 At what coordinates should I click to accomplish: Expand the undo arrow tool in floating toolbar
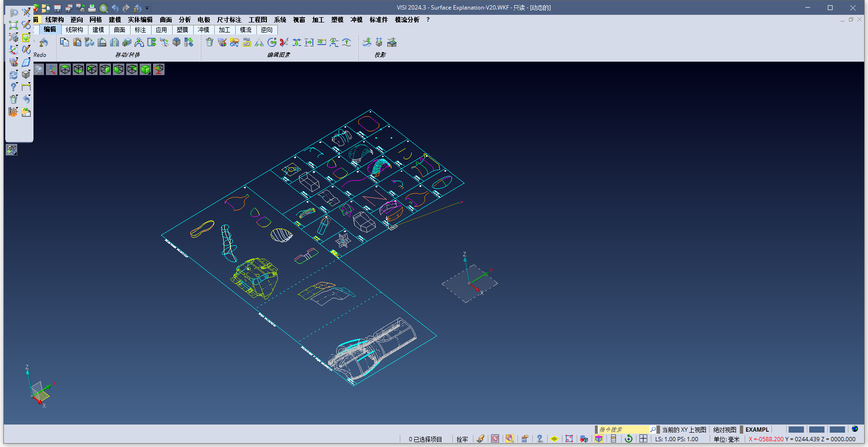[26, 99]
